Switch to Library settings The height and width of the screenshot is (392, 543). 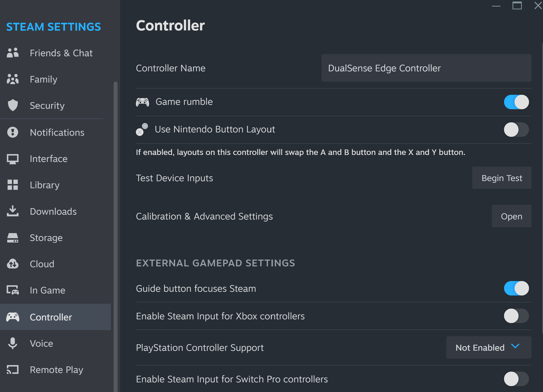pos(44,185)
